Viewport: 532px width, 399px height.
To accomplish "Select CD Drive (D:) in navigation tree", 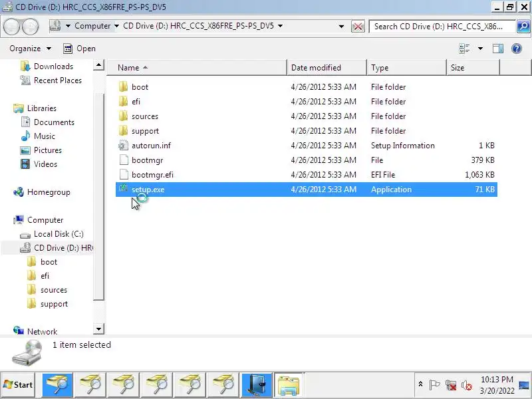I will tap(56, 248).
